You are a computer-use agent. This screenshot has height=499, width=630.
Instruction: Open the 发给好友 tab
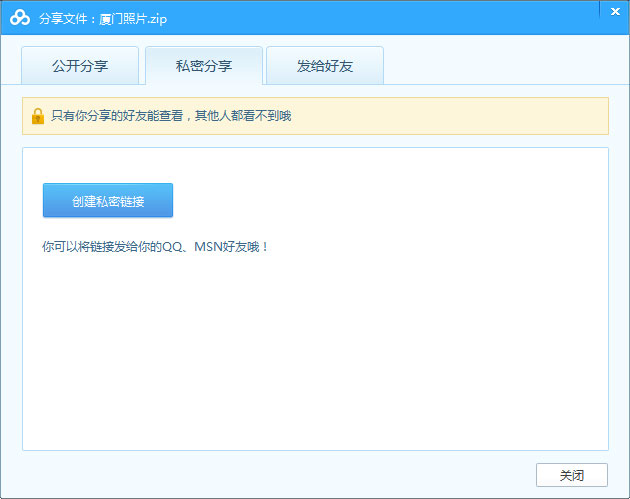325,65
